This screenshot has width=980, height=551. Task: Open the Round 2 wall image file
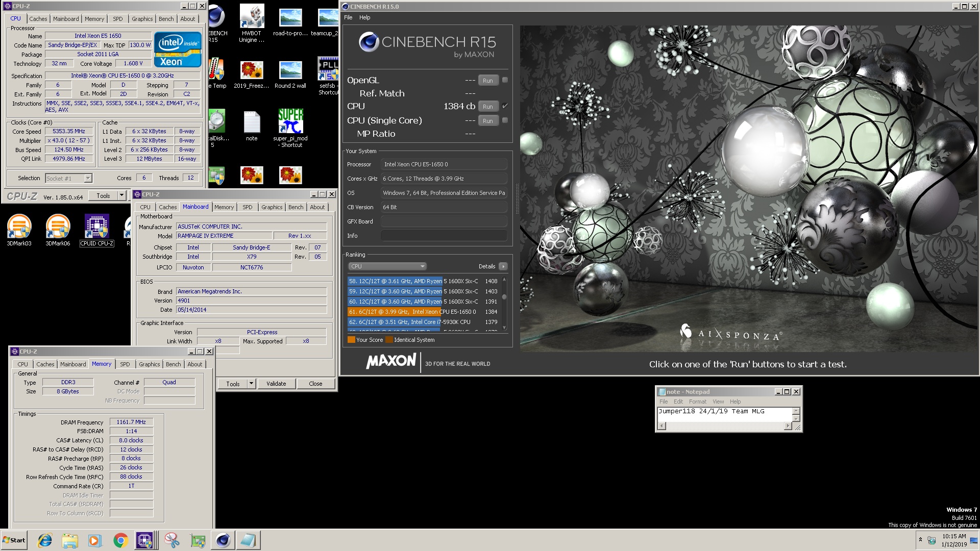(x=290, y=76)
